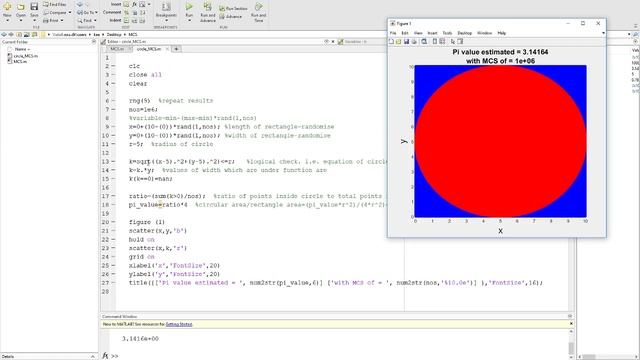Screen dimensions: 640x360
Task: Open Help menu in Figure 1 window
Action: coord(502,33)
